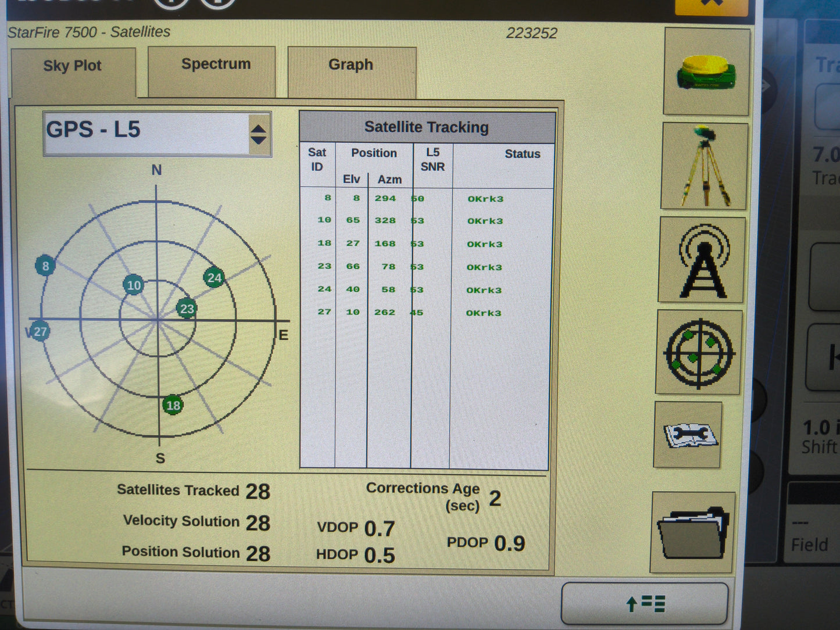Click the VDOP value 0.7
The height and width of the screenshot is (630, 840).
click(x=380, y=528)
